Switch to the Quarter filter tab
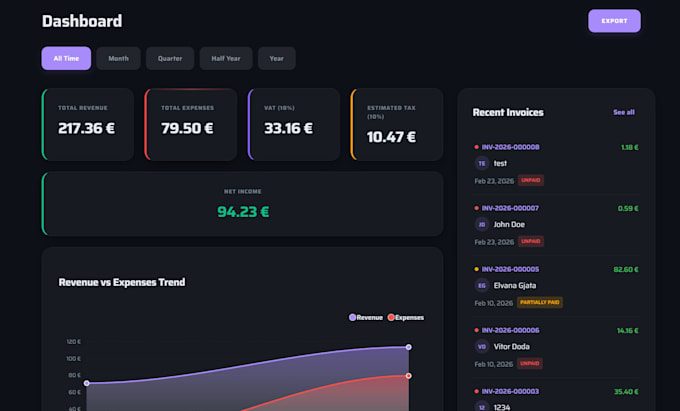 tap(170, 58)
